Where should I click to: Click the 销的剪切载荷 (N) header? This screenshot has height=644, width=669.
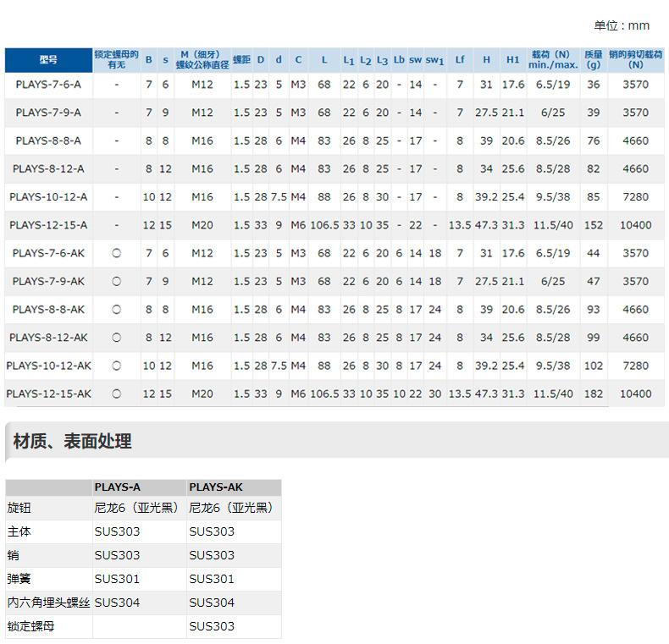point(636,60)
